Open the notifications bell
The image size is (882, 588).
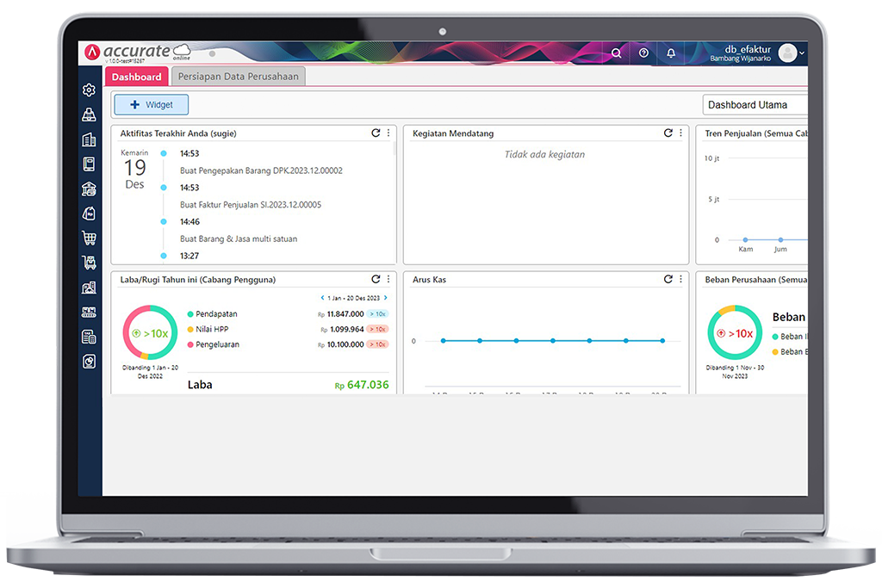[x=671, y=53]
